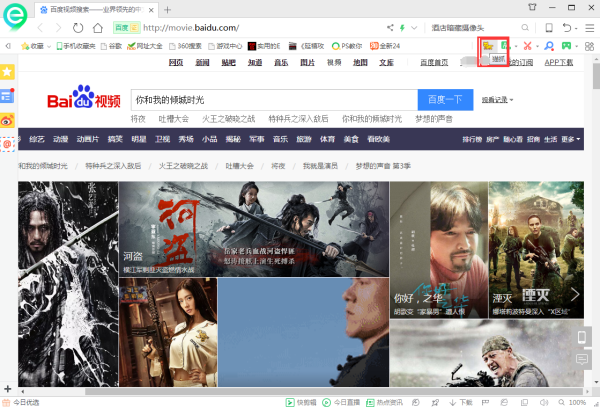
Task: Open the 美食 category in the navigation bar
Action: (351, 139)
